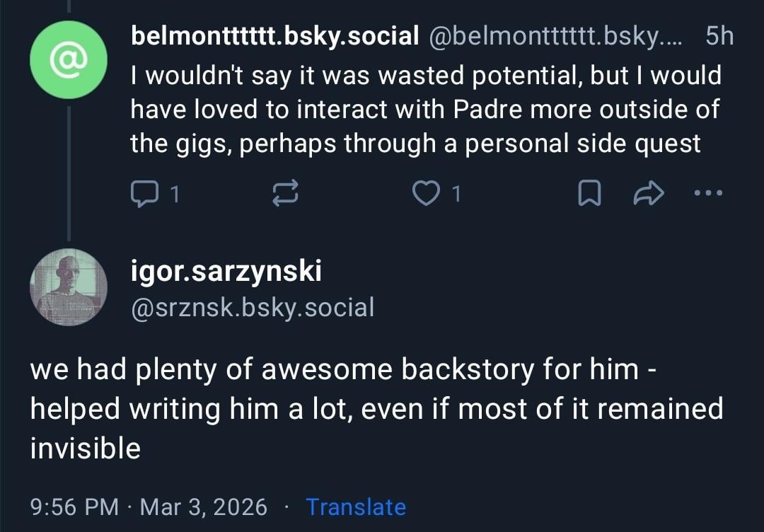
Task: Click the truncated @belmonttttt.bsky handle
Action: 555,36
